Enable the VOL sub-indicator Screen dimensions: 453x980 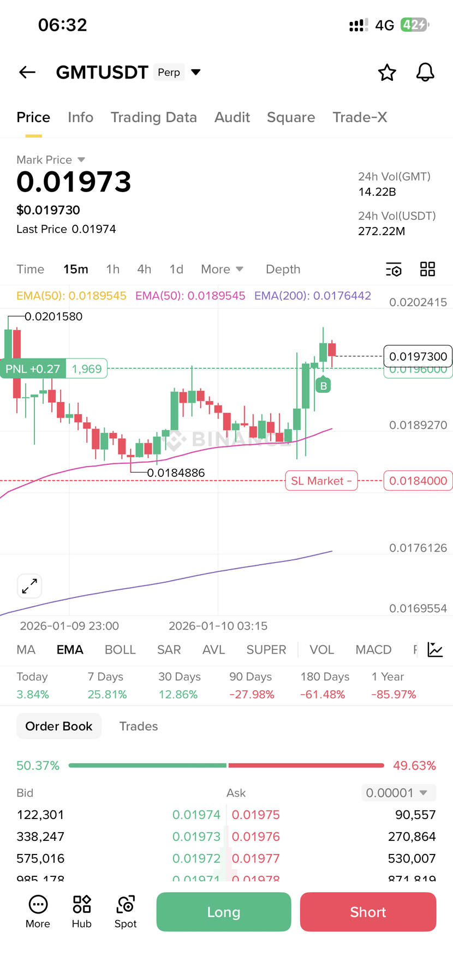[x=321, y=649]
